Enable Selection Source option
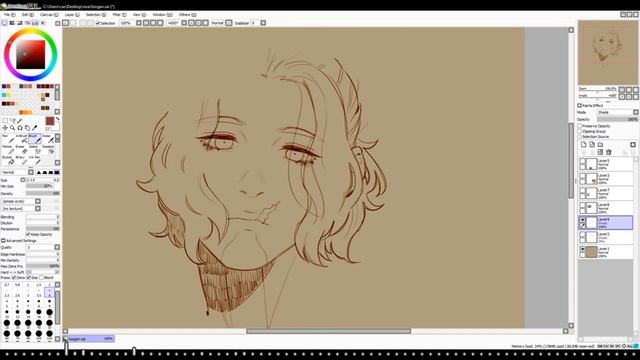 coord(580,137)
